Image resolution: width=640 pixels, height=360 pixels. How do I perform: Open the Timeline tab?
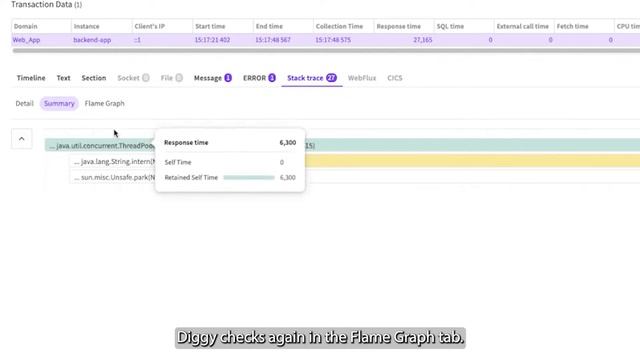[31, 78]
